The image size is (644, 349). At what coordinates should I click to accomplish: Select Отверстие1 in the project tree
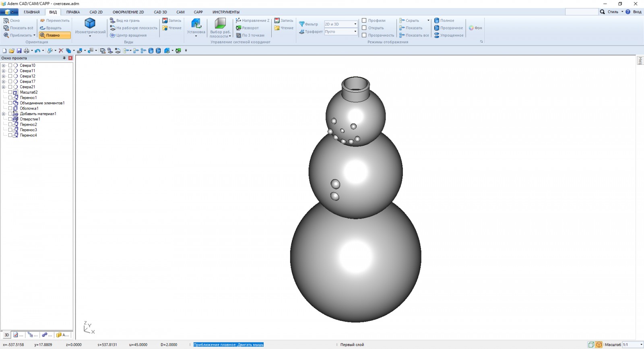point(30,119)
